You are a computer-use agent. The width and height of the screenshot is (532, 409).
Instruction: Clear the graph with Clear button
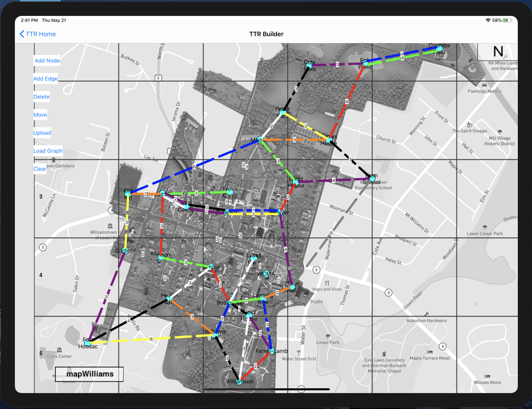40,169
